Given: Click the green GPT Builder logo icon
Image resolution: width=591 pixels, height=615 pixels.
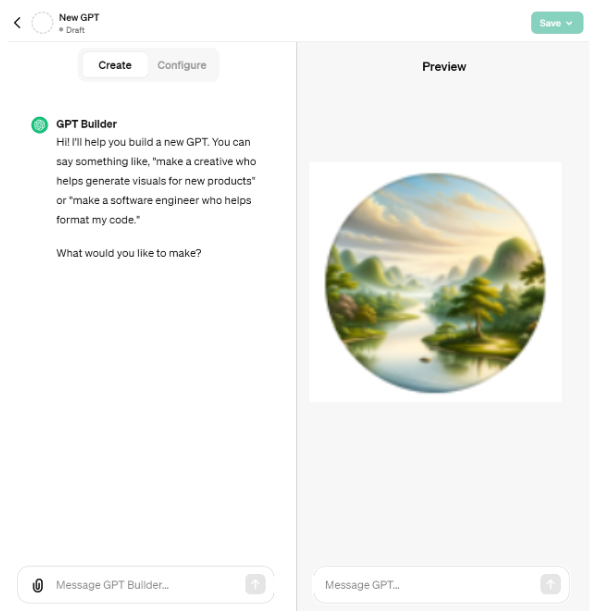Looking at the screenshot, I should coord(40,125).
